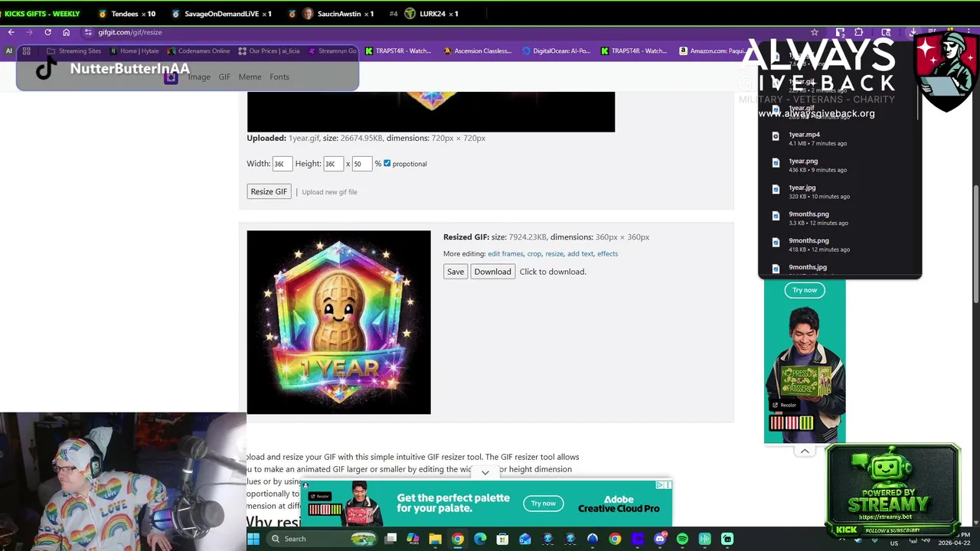Image resolution: width=980 pixels, height=551 pixels.
Task: Click Try now in sidebar ad
Action: coord(805,290)
